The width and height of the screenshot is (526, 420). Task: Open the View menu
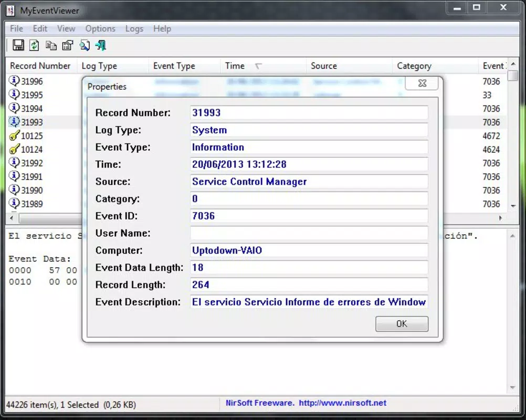point(66,28)
